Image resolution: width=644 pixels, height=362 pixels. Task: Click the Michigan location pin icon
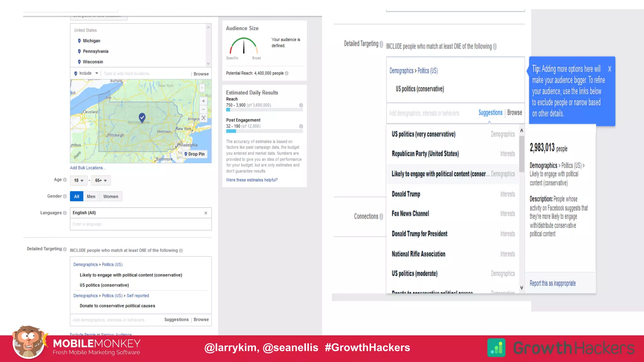(79, 41)
